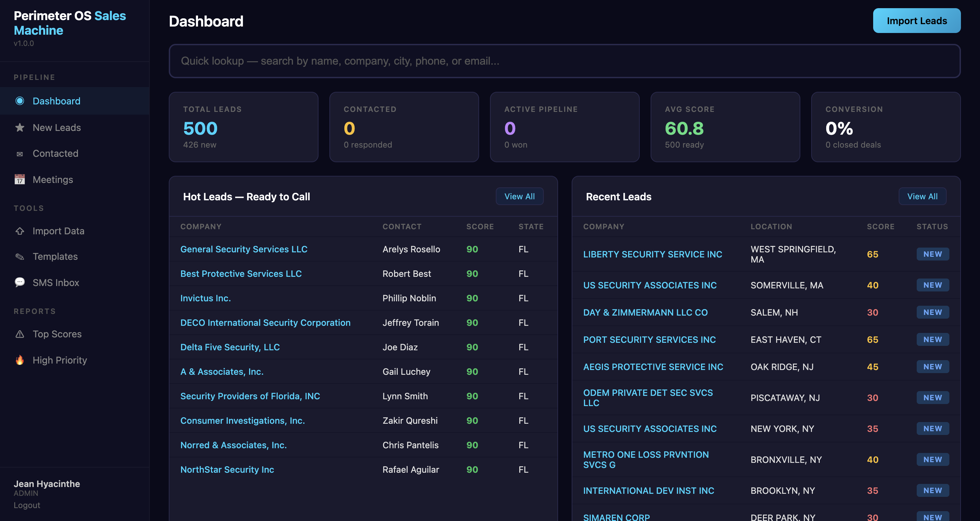The image size is (980, 521).
Task: Go to New Leads in sidebar
Action: pyautogui.click(x=75, y=128)
